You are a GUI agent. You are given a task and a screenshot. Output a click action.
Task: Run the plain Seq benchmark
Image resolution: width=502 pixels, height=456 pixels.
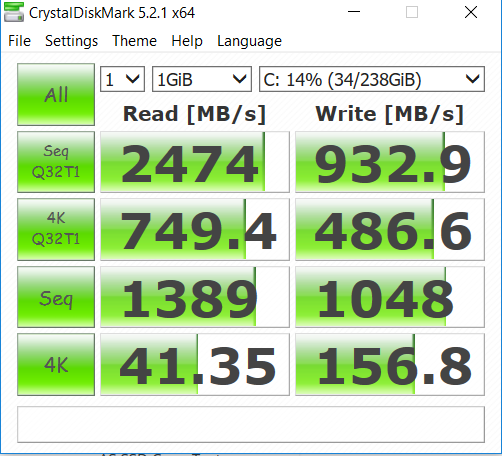pos(56,297)
